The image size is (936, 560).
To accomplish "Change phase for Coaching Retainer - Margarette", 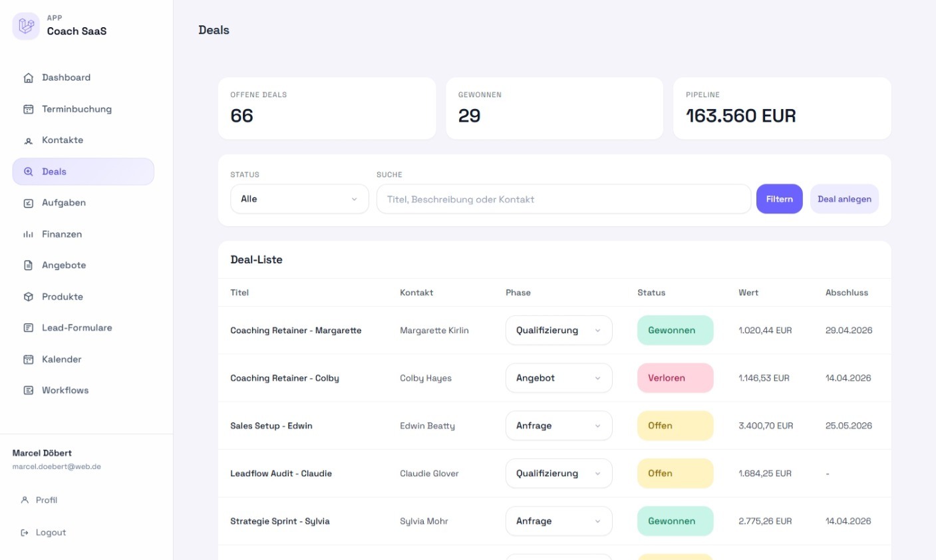I will [559, 331].
